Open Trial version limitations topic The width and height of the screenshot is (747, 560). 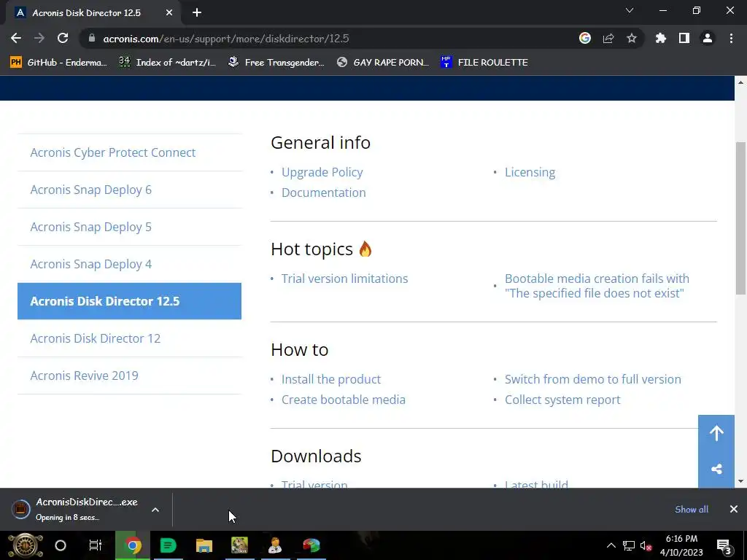pyautogui.click(x=344, y=279)
